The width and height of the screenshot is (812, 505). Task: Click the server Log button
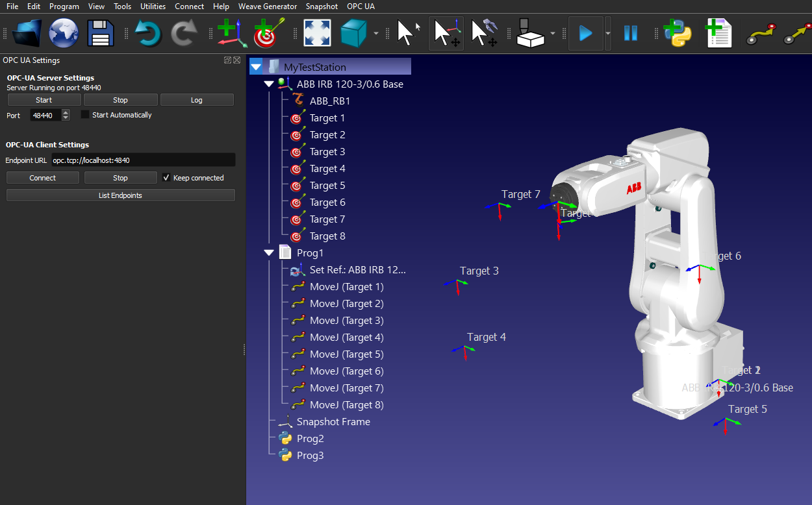pyautogui.click(x=196, y=100)
